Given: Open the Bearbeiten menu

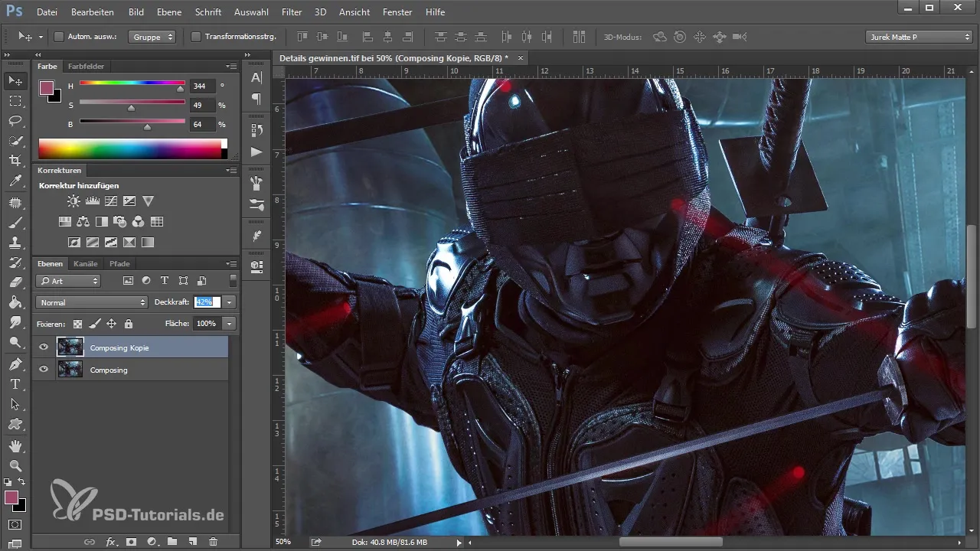Looking at the screenshot, I should click(93, 12).
